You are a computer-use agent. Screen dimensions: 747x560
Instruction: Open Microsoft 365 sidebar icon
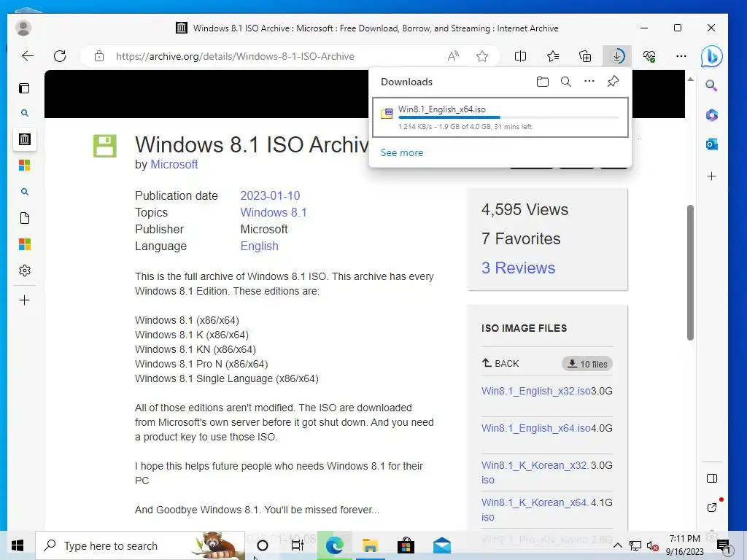(x=712, y=114)
